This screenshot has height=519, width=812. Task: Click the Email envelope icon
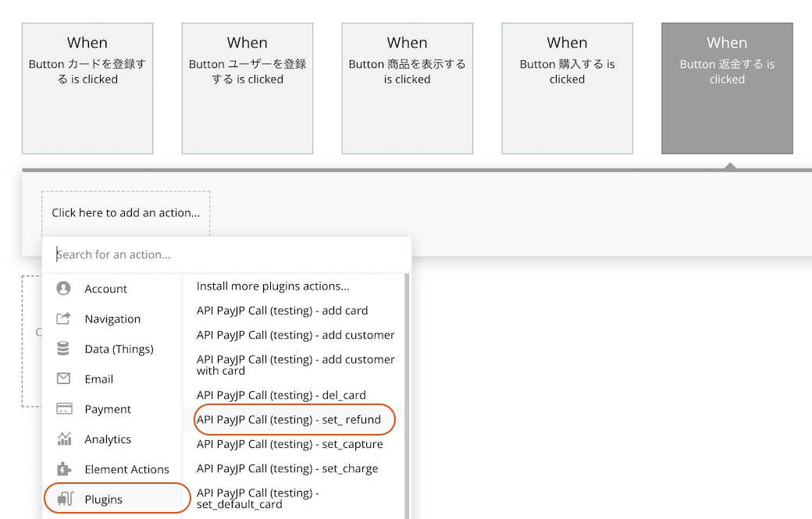64,379
